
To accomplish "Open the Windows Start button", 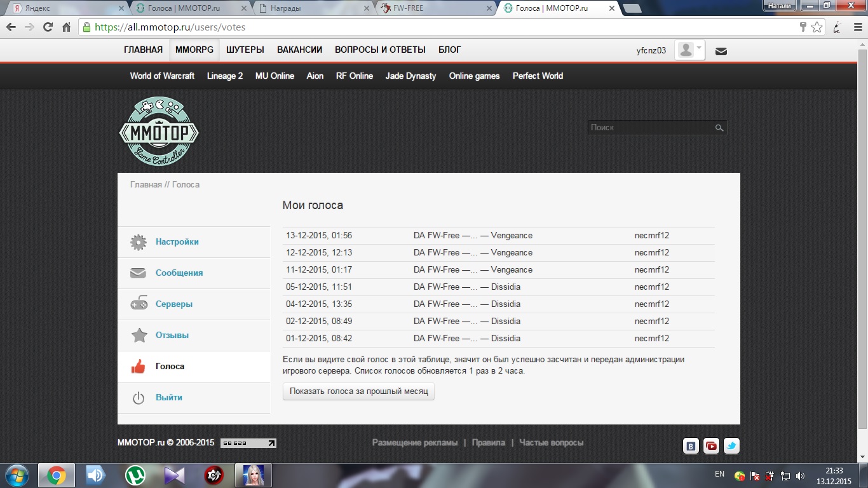I will click(x=17, y=475).
